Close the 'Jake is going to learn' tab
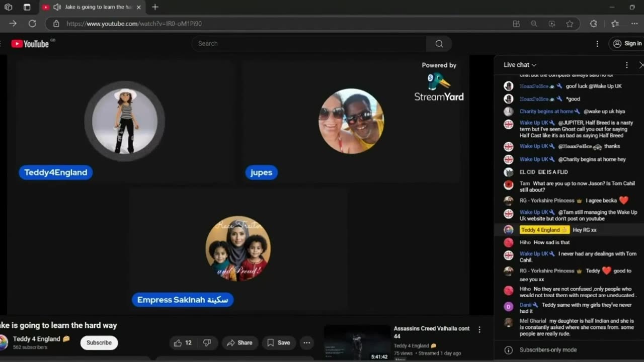The image size is (644, 362). click(x=139, y=7)
